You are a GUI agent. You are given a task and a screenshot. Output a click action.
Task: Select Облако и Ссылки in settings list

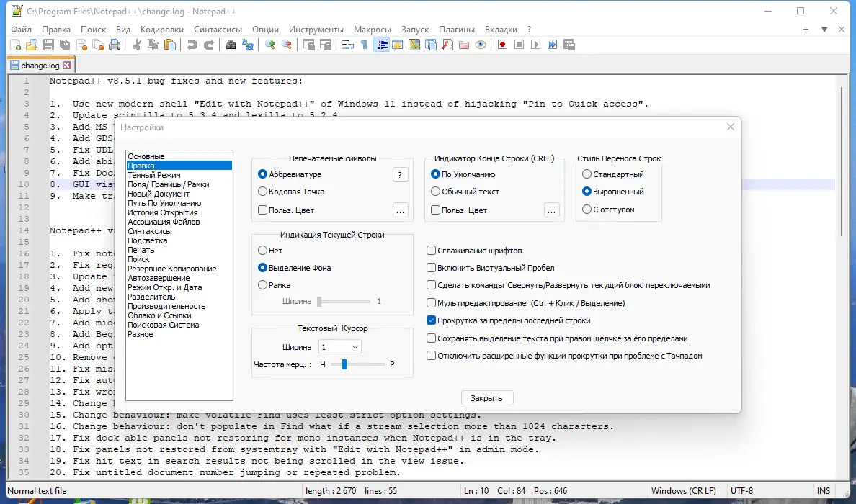(159, 315)
